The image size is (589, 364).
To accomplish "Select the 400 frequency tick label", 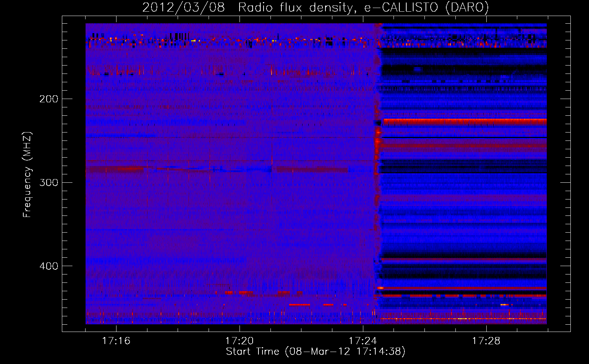I will [49, 266].
